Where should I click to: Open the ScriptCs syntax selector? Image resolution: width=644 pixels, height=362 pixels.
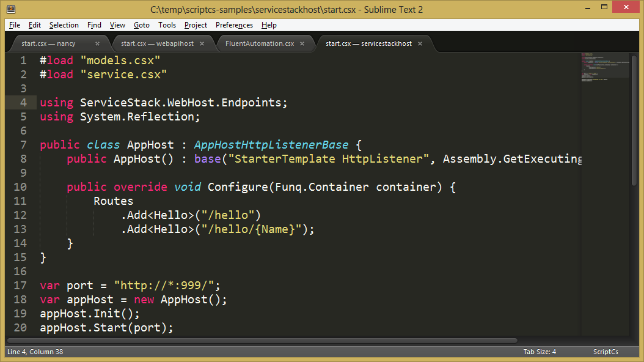tap(606, 352)
